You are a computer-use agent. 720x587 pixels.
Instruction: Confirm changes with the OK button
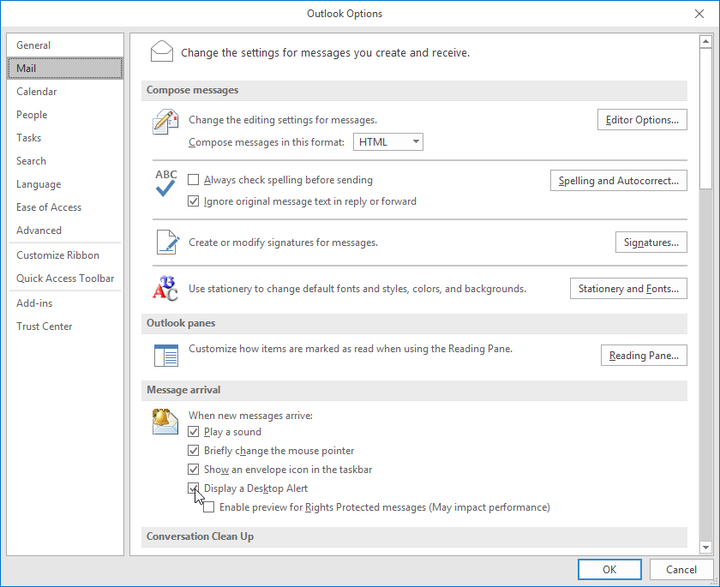point(609,570)
